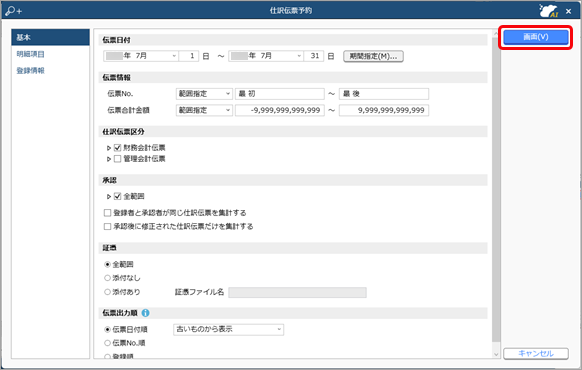582x370 pixels.
Task: Open the 古いものから表示 dropdown
Action: tap(228, 329)
